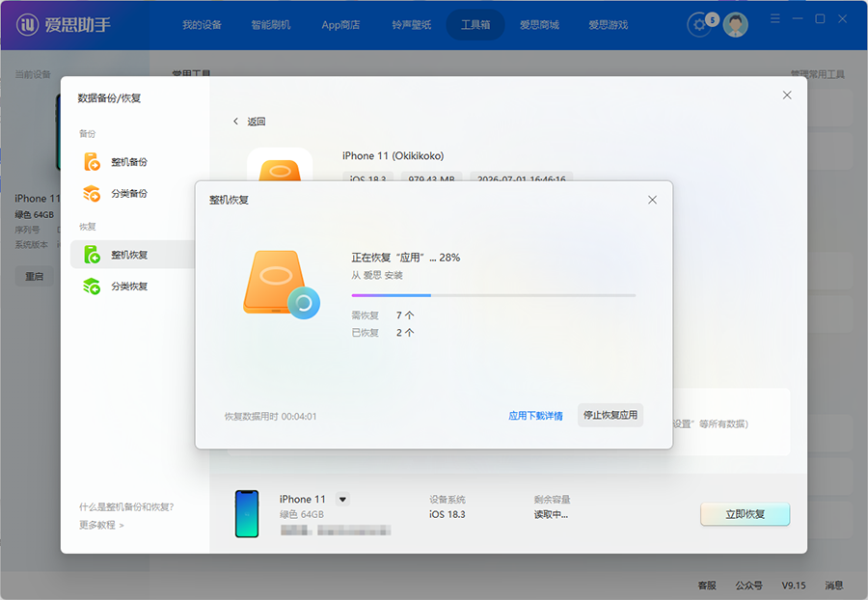Open 客服 in the status bar
This screenshot has height=600, width=868.
tap(707, 586)
